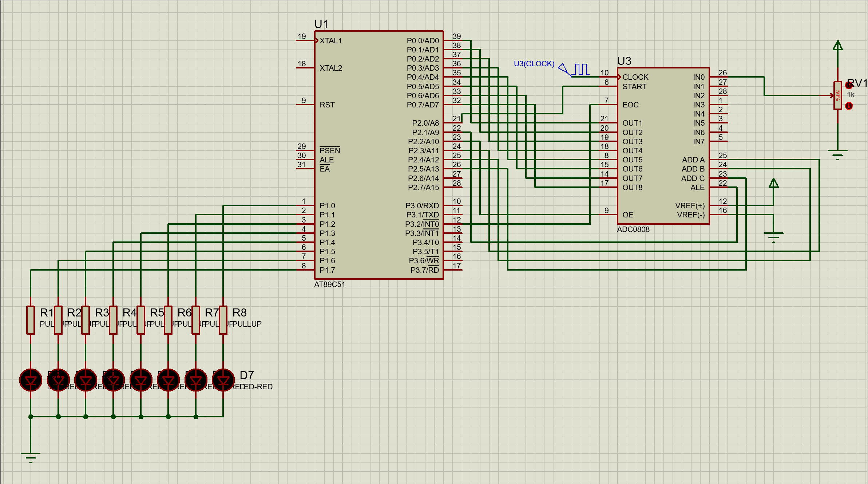Click the ground symbol below RV1

[837, 154]
